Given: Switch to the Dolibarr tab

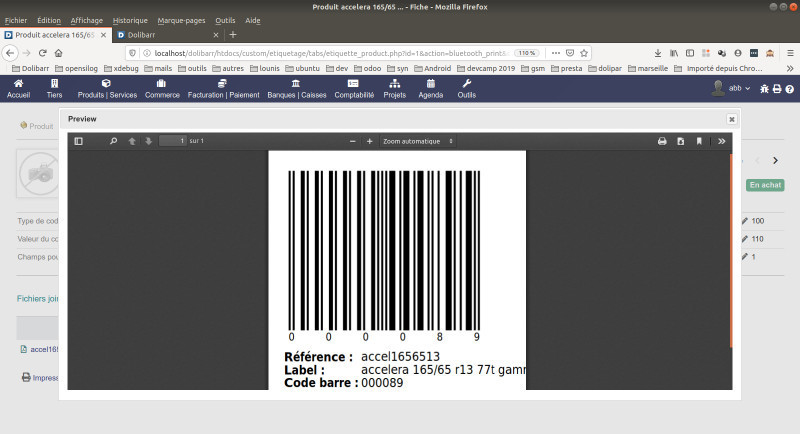Looking at the screenshot, I should (166, 35).
